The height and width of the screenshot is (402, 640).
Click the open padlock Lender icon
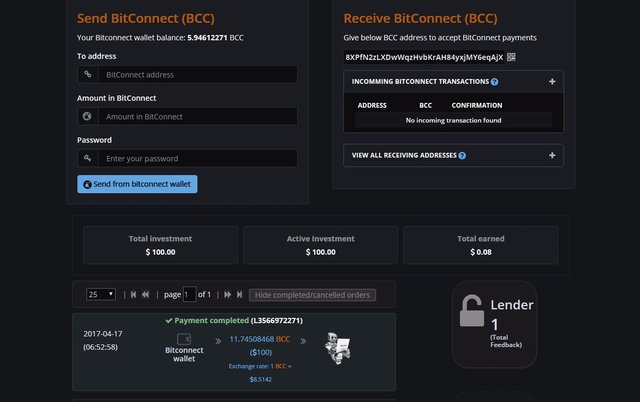click(x=471, y=311)
